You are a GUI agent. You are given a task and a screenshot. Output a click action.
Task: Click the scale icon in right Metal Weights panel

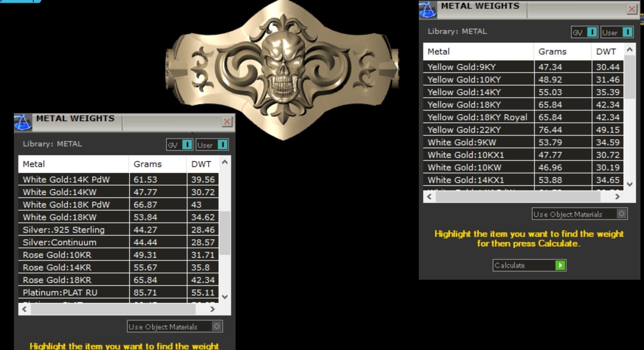click(x=428, y=10)
